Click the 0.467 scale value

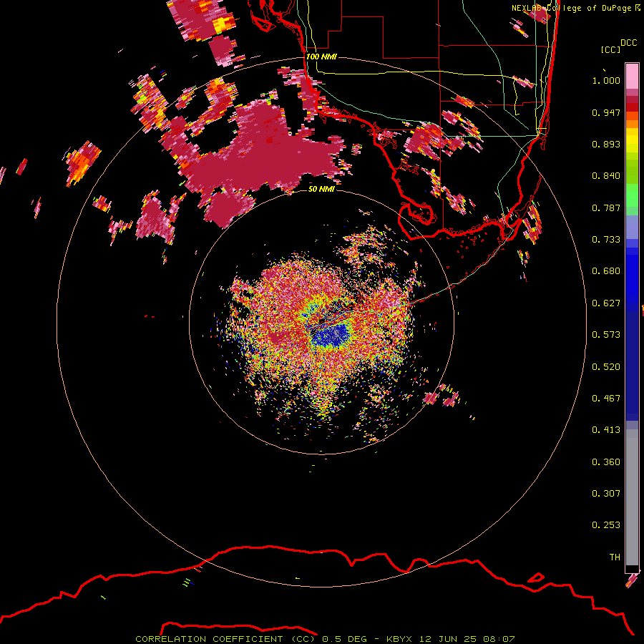coord(606,399)
